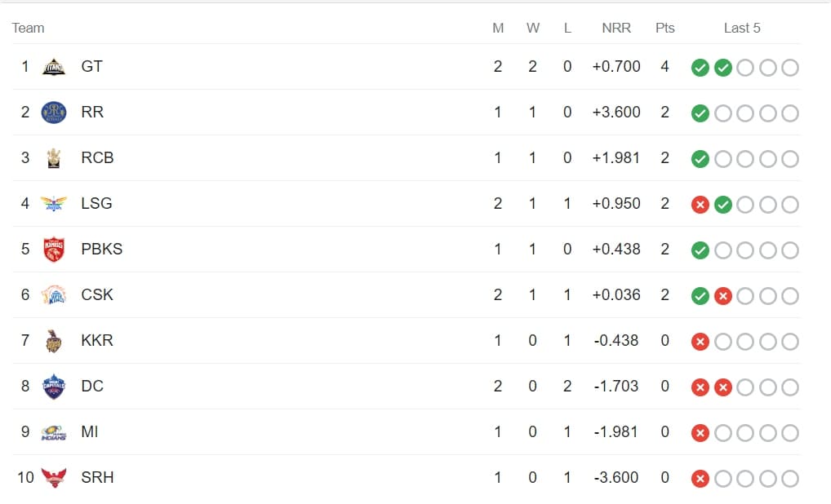This screenshot has width=831, height=504.
Task: Click LSG's red loss indicator
Action: [x=700, y=205]
